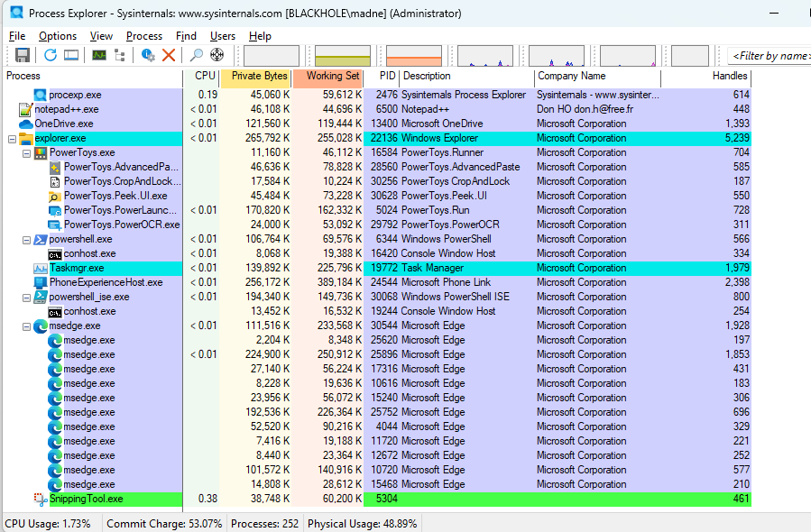811x532 pixels.
Task: Collapse the powershell_ise.exe tree node
Action: [x=26, y=298]
